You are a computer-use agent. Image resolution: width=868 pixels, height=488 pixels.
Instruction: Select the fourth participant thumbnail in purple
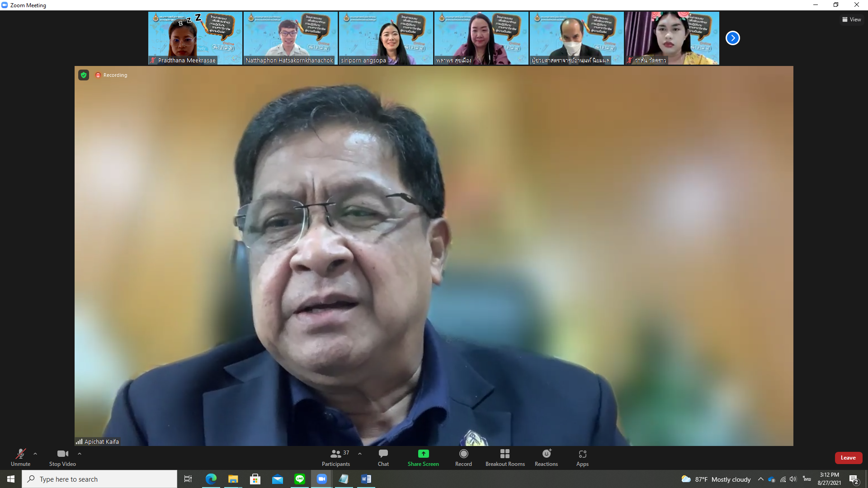(x=481, y=38)
